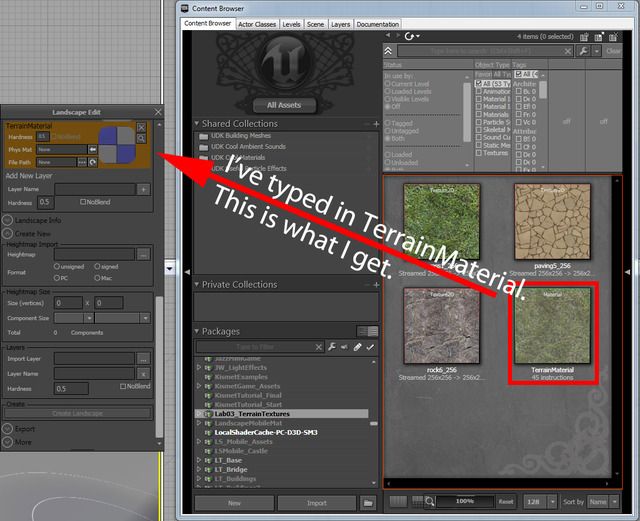Image resolution: width=640 pixels, height=521 pixels.
Task: Click the checkmark icon in Packages toolbar
Action: [x=370, y=347]
